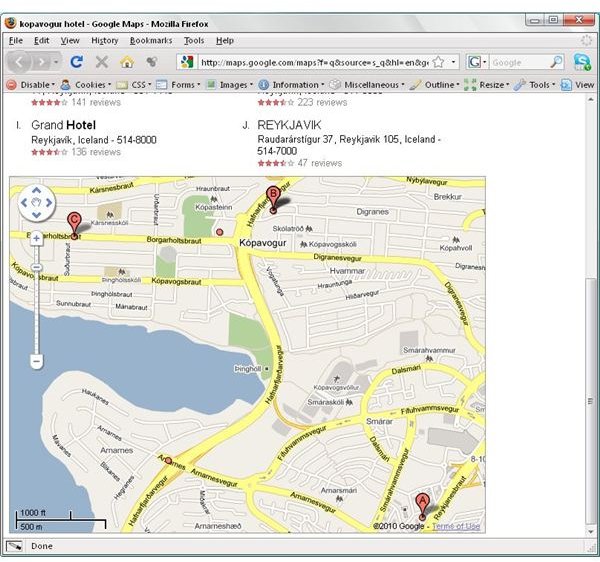Open the Grand Hotel listing
Image resolution: width=600 pixels, height=562 pixels.
pyautogui.click(x=64, y=125)
